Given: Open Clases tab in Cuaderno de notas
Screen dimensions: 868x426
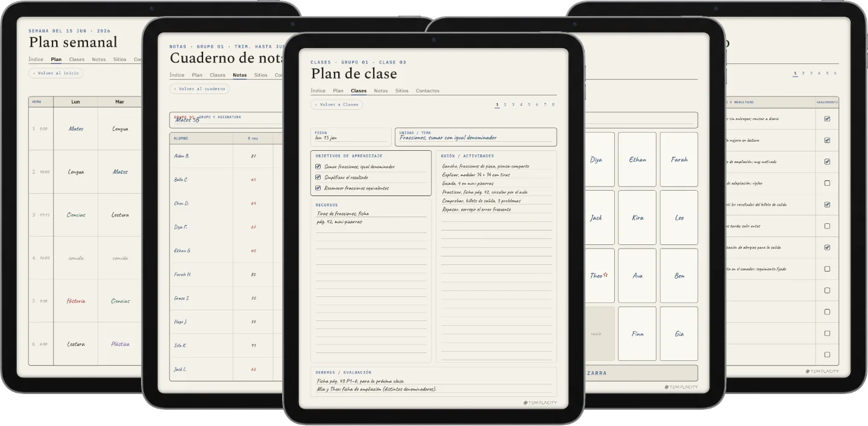Looking at the screenshot, I should tap(218, 75).
